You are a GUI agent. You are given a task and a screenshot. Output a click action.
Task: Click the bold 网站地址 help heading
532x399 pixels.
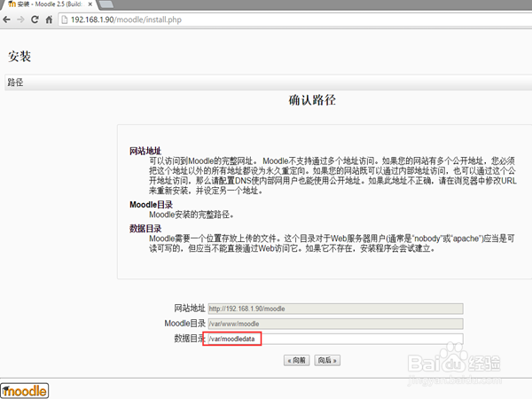coord(145,151)
